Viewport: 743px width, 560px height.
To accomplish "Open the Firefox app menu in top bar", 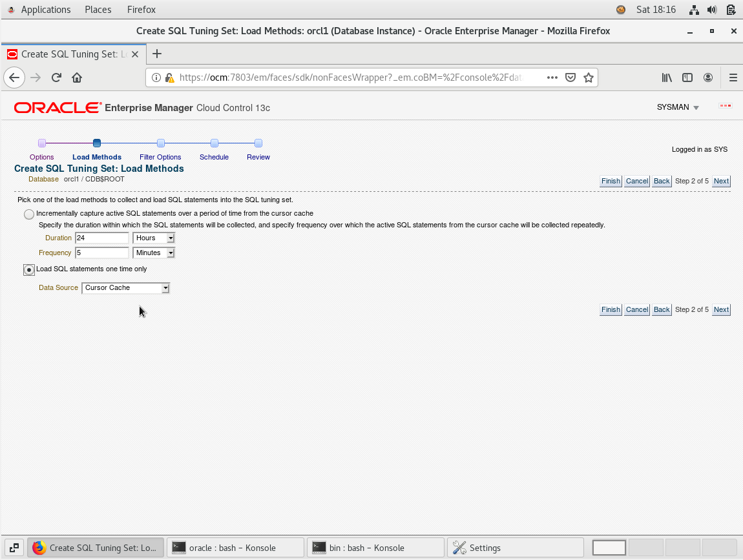I will 141,10.
